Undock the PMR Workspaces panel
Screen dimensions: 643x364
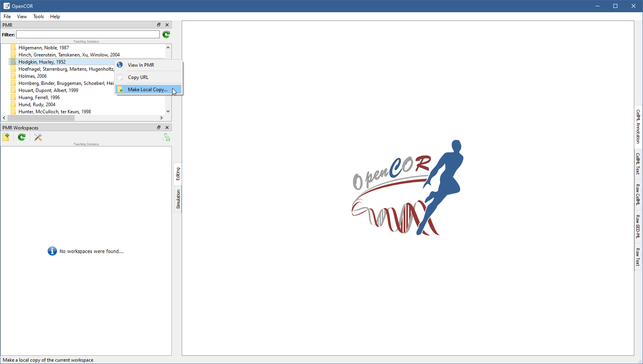[159, 128]
